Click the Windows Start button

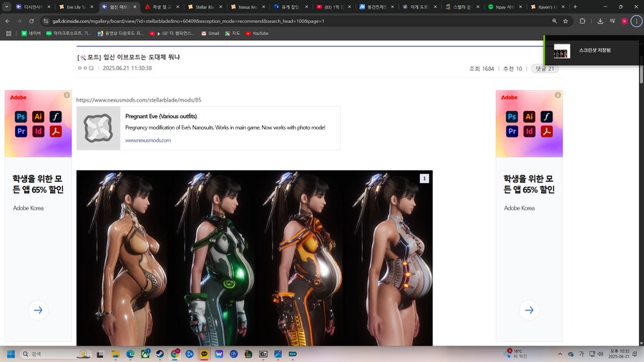11,354
